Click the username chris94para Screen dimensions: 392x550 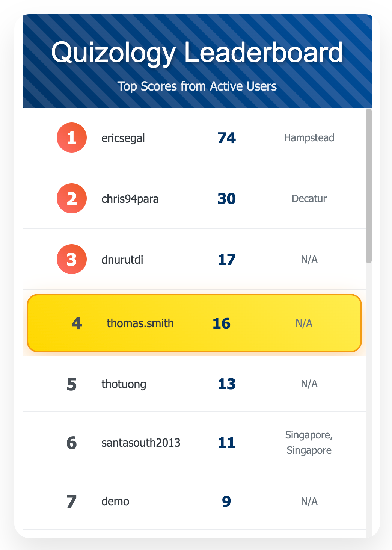pos(130,199)
